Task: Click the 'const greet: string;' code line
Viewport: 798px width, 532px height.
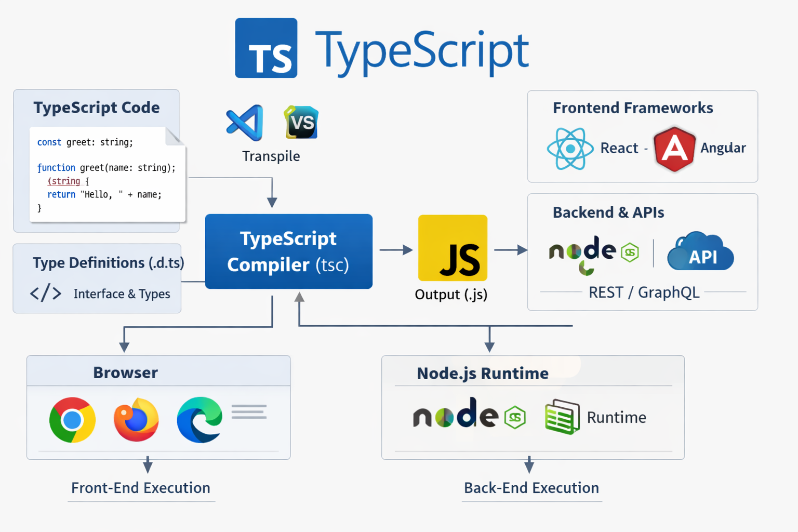Action: [x=85, y=142]
